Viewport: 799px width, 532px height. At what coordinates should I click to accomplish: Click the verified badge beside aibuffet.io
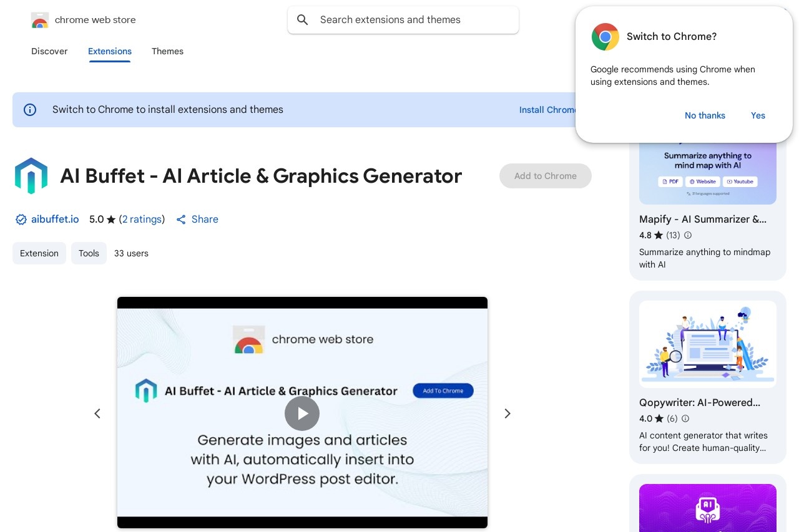(21, 220)
